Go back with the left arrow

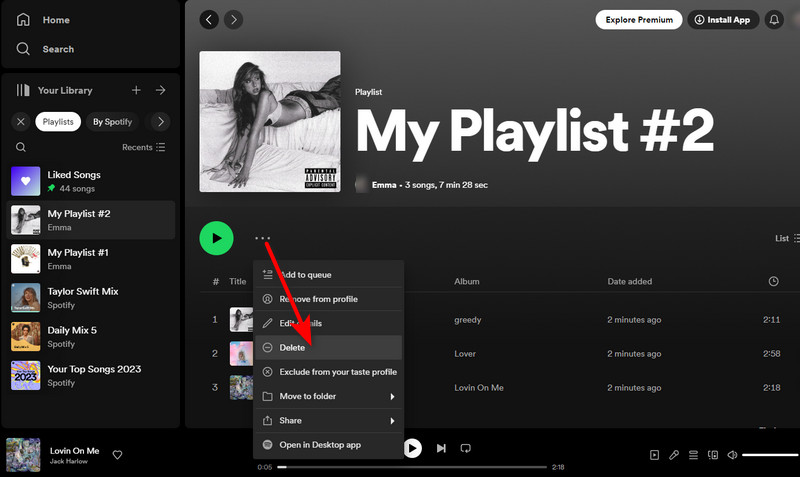click(x=209, y=20)
